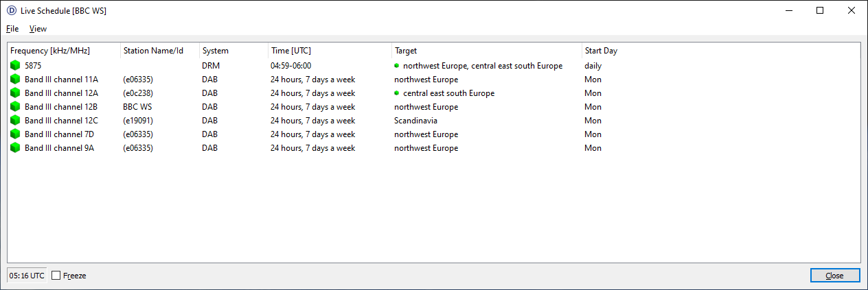
Task: Click green cube icon for channel 9A
Action: coord(15,148)
